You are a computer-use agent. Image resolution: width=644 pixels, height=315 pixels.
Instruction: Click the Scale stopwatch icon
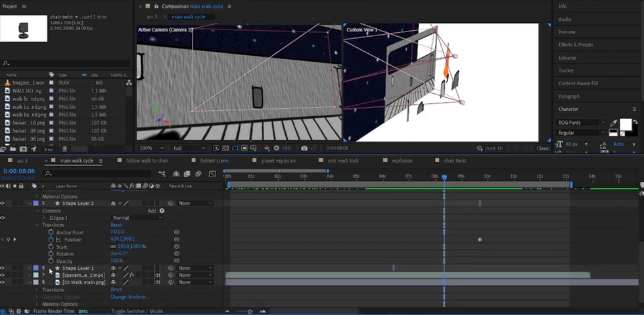tap(51, 247)
